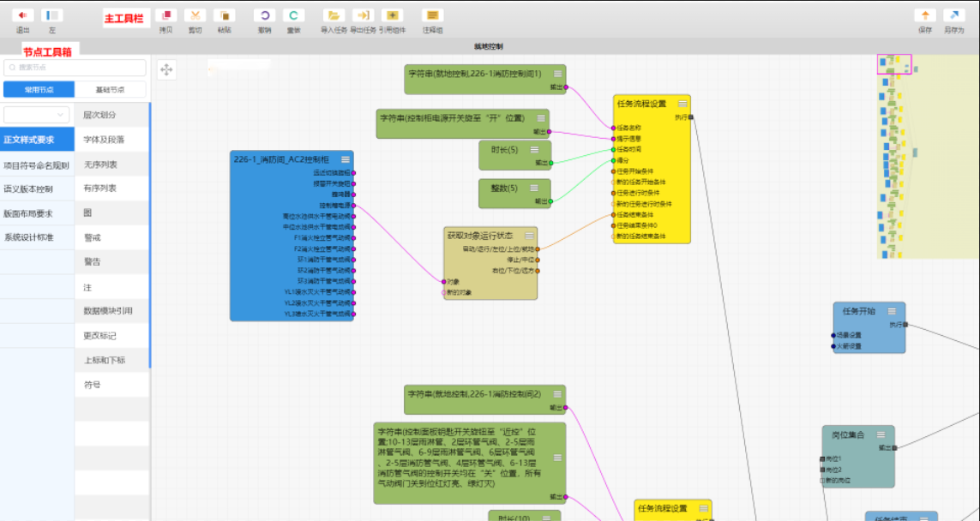
Task: Click the 引用组件 reference component icon
Action: [393, 15]
